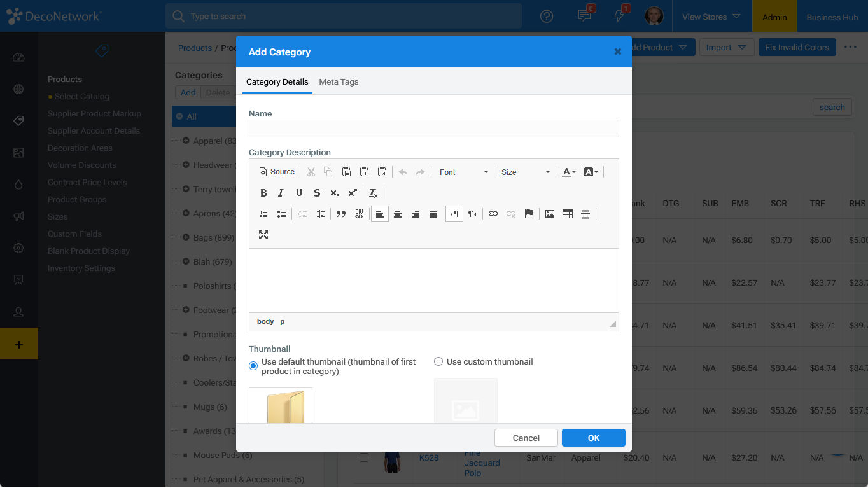The image size is (868, 488).
Task: Select the Category Details tab
Action: click(x=277, y=81)
